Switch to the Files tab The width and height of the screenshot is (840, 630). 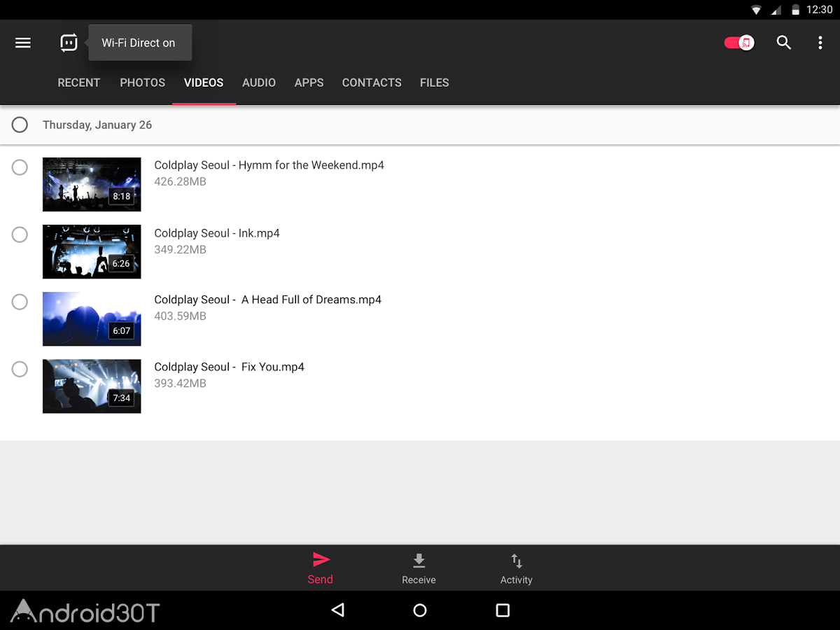point(435,83)
